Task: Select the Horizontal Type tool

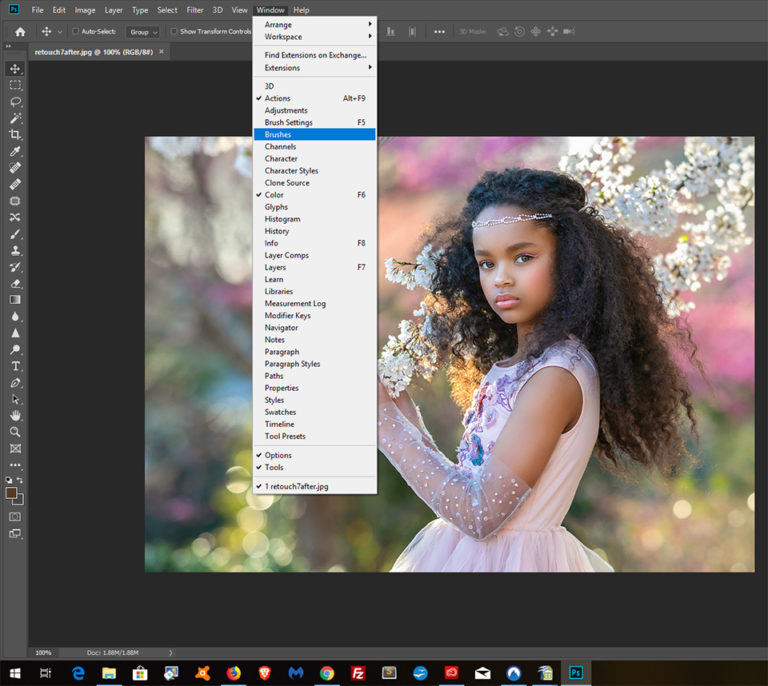Action: (15, 366)
